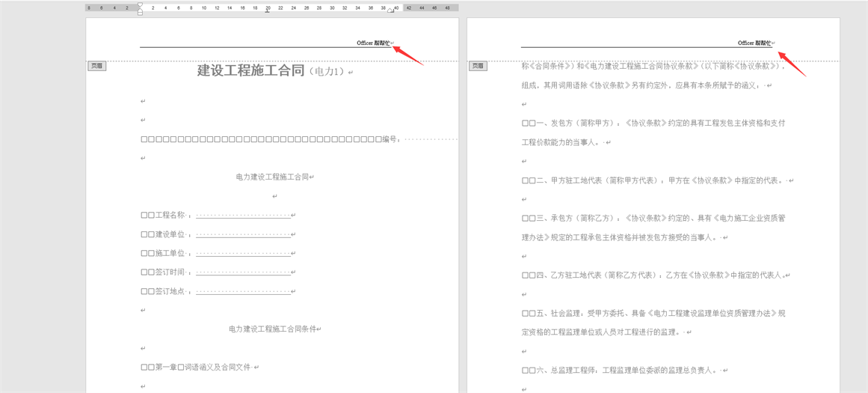Click the line 四、乙方驻工地代表
Viewport: 868px width, 393px height.
[x=653, y=275]
